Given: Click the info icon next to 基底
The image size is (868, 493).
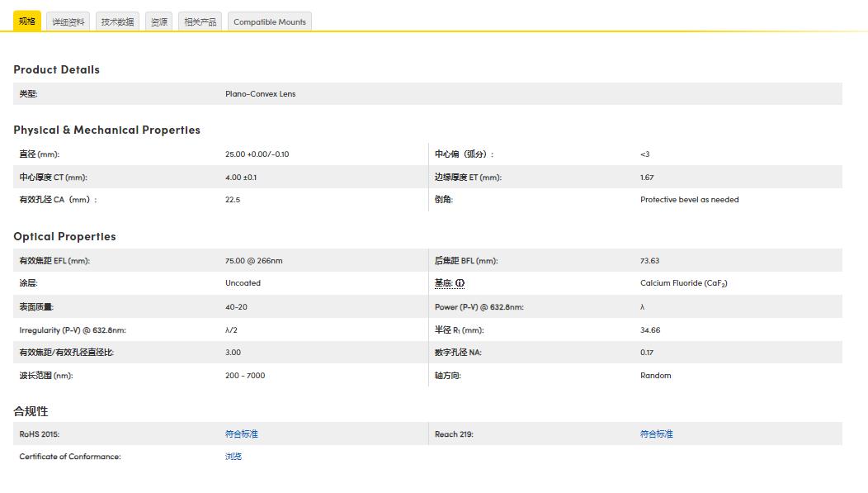Looking at the screenshot, I should 460,283.
